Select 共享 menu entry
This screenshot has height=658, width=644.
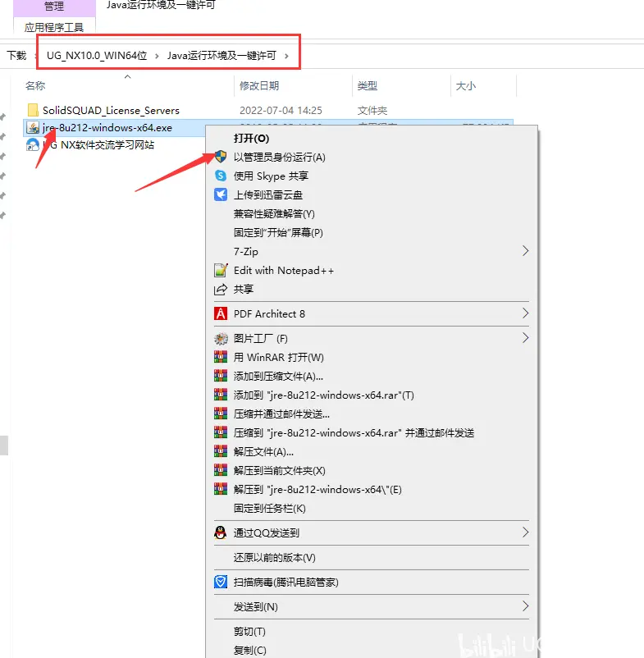pos(244,289)
